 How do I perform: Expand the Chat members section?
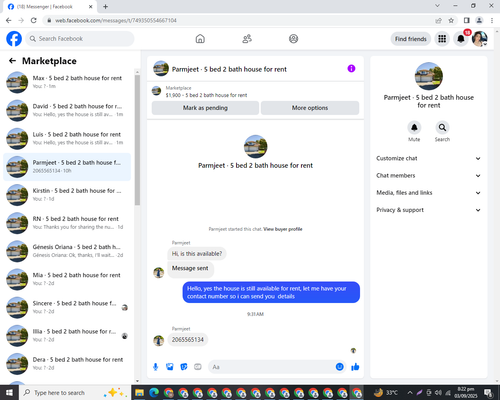pyautogui.click(x=429, y=176)
